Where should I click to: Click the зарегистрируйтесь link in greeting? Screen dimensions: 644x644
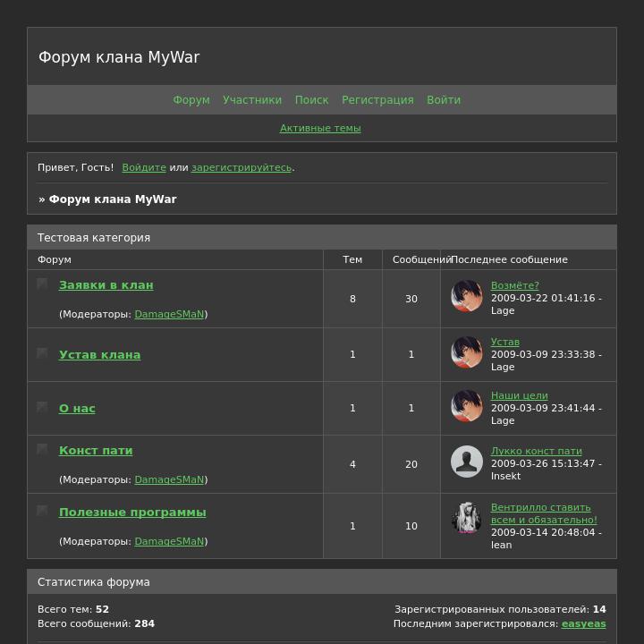point(241,167)
